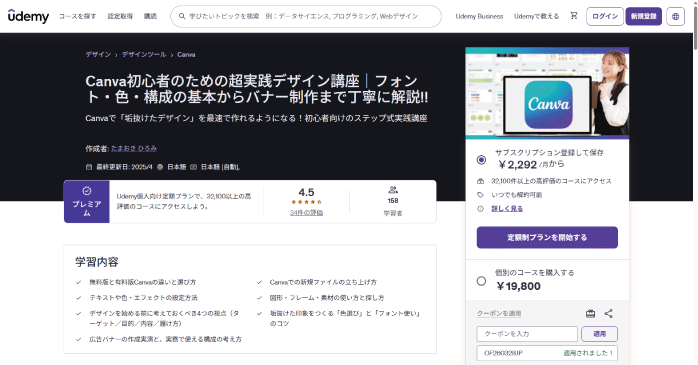
Task: Select the individual purchase ¥19,800 radio button
Action: click(481, 281)
